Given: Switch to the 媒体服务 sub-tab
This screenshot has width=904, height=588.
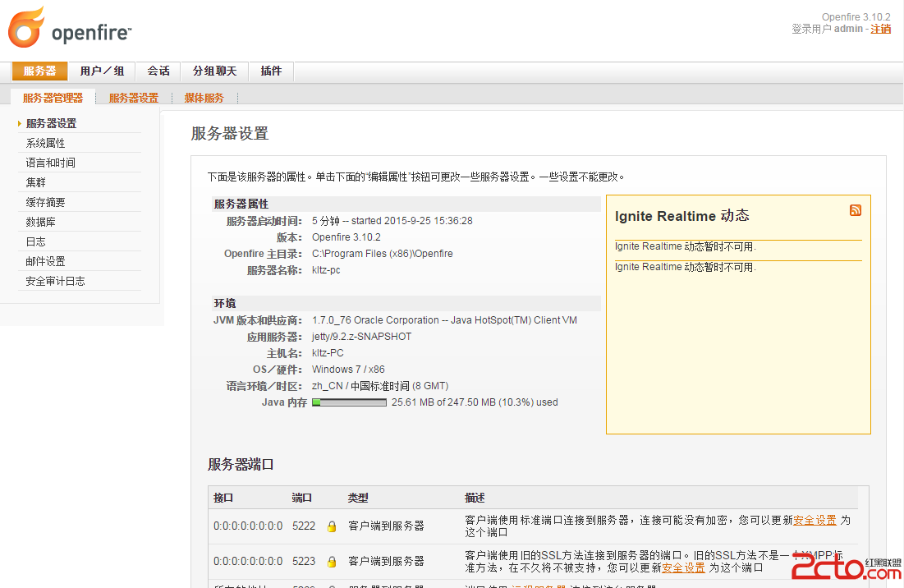Looking at the screenshot, I should point(204,98).
